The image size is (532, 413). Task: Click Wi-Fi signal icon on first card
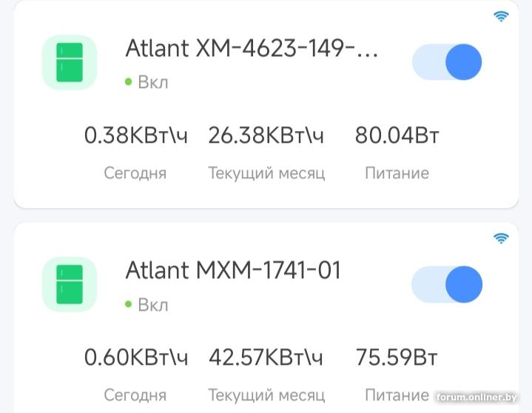coord(501,17)
